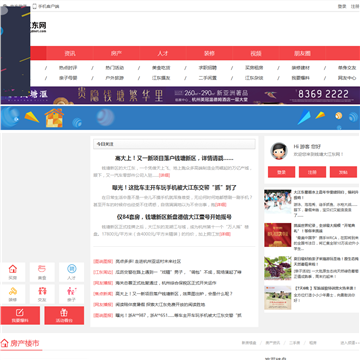Open the red flag ceremony thumbnail
The width and height of the screenshot is (360, 360).
(278, 235)
